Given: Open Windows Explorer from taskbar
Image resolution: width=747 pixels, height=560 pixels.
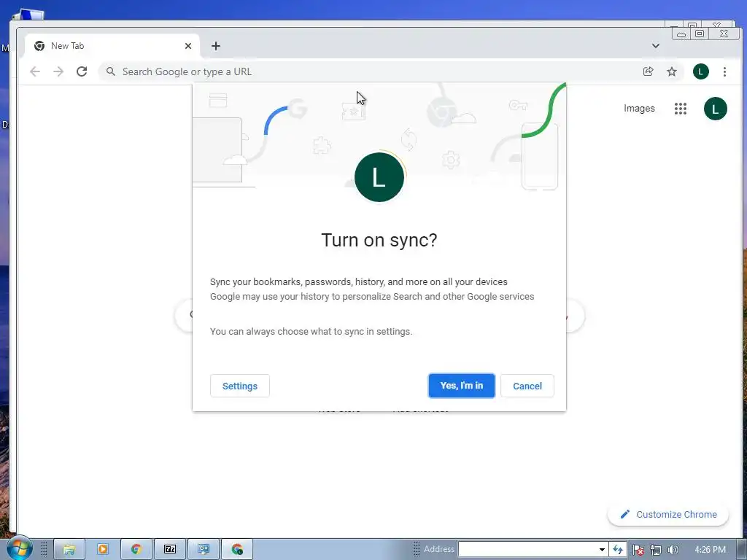Looking at the screenshot, I should [69, 550].
